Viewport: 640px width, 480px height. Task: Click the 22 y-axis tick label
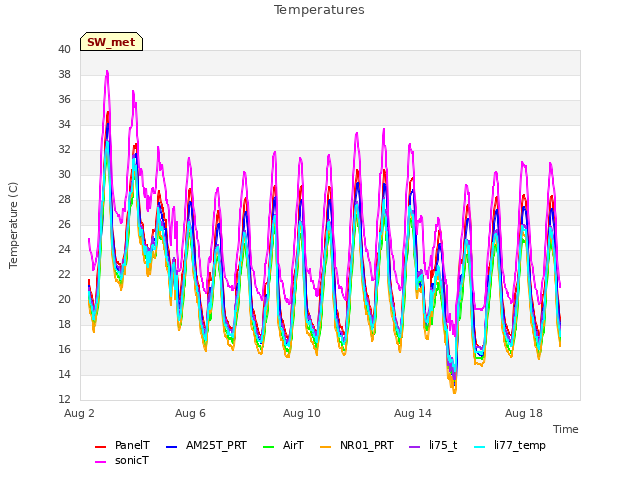point(64,274)
